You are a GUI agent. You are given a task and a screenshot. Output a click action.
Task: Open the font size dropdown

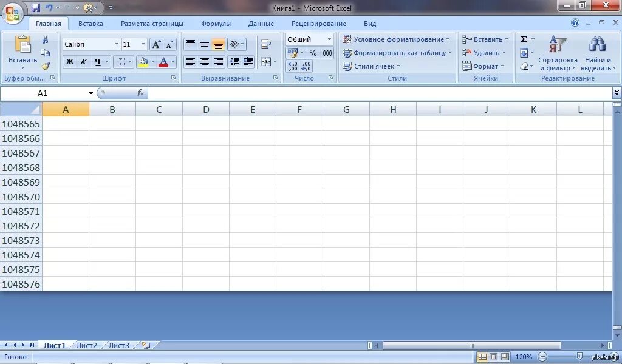(x=143, y=44)
